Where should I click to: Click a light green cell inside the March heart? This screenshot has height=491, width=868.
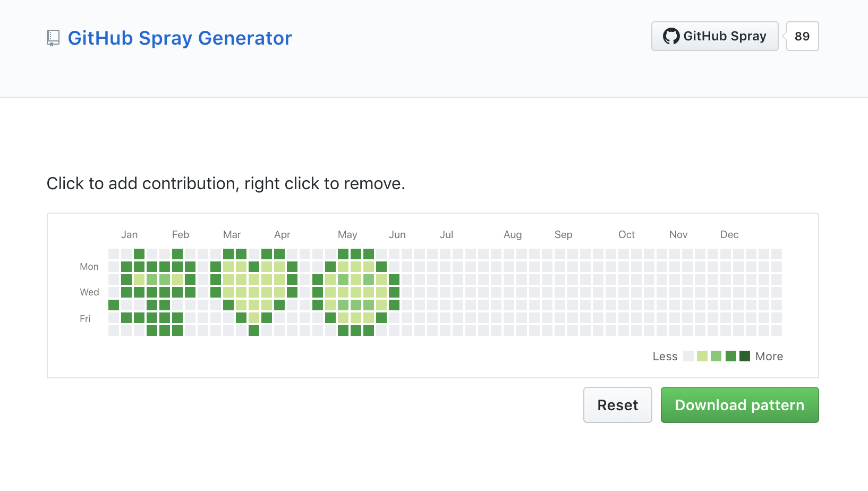240,279
